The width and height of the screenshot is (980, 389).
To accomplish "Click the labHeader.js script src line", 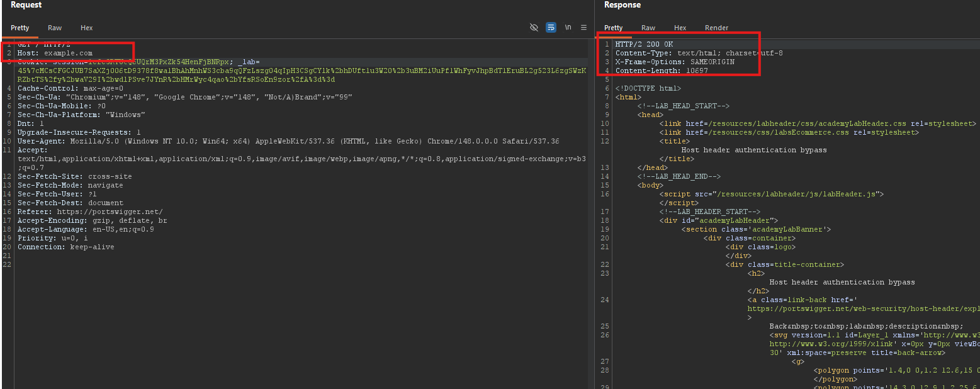I will tap(772, 194).
